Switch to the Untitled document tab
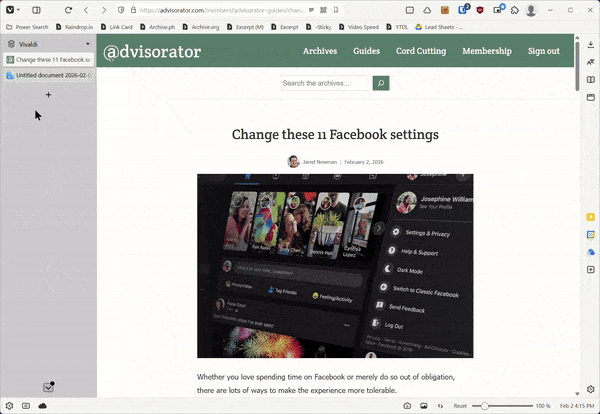Viewport: 600px width, 414px height. 49,75
